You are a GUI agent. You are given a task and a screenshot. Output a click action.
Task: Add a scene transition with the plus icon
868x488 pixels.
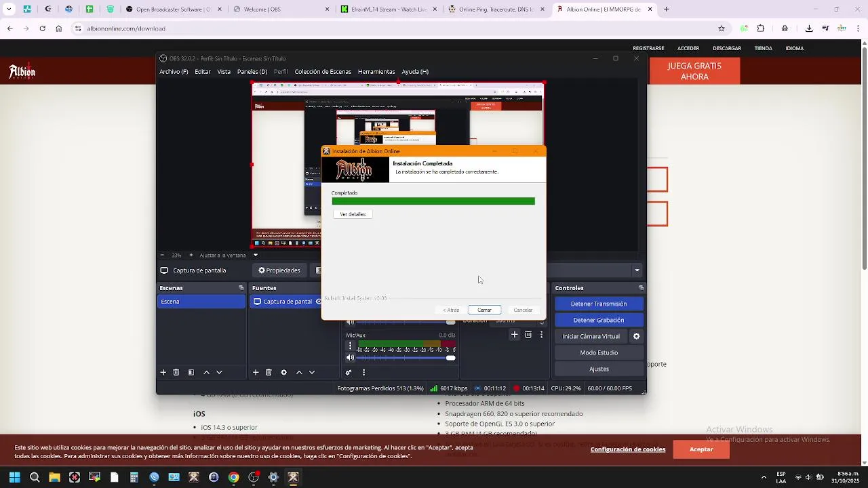(515, 334)
